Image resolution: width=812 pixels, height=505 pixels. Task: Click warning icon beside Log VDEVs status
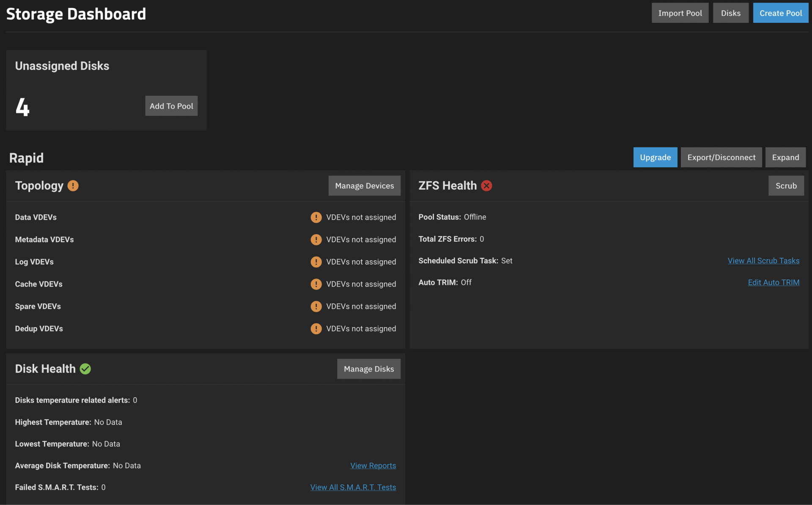click(x=316, y=262)
